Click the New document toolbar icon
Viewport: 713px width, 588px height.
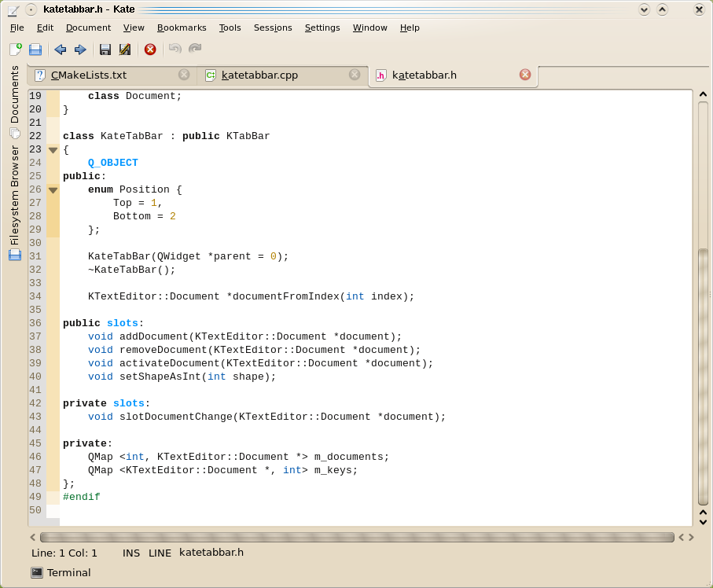16,49
